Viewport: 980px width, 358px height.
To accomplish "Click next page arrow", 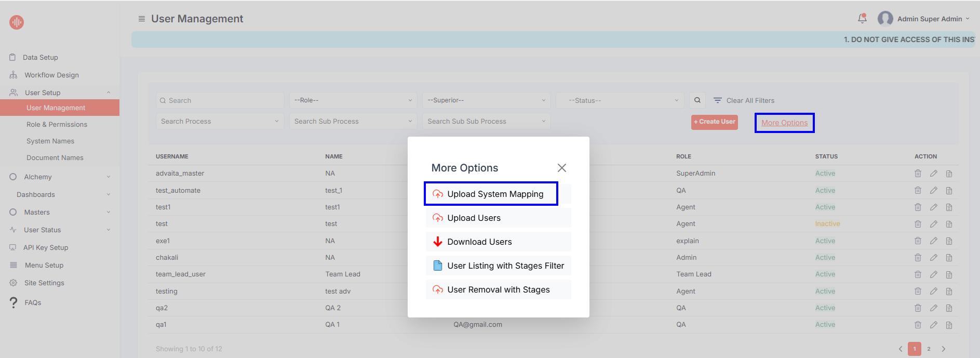I will 944,349.
